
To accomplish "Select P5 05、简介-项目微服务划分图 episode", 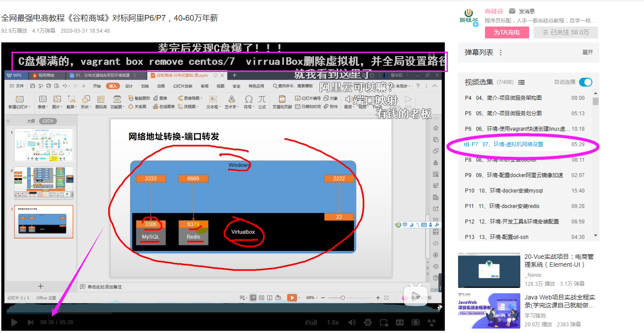I will [x=525, y=114].
